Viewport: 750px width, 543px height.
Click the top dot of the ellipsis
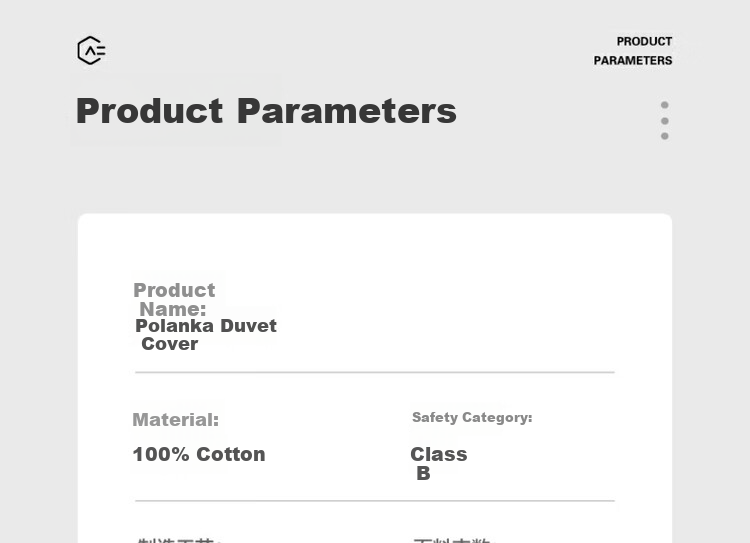(664, 104)
